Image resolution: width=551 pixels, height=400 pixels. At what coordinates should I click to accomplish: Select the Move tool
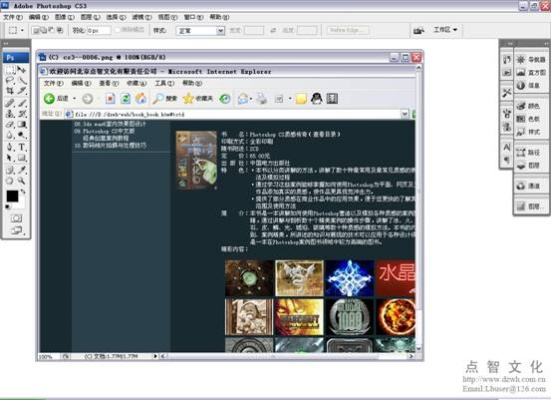[x=22, y=70]
